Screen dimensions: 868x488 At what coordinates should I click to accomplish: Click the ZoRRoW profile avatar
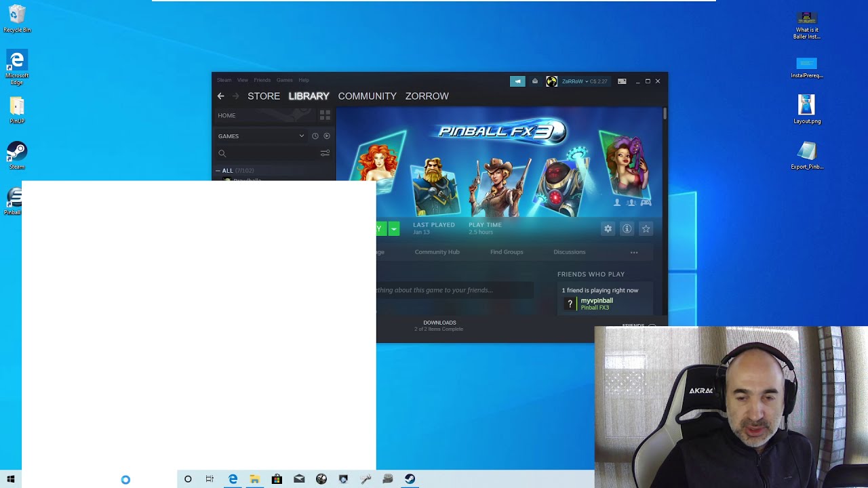(x=551, y=81)
